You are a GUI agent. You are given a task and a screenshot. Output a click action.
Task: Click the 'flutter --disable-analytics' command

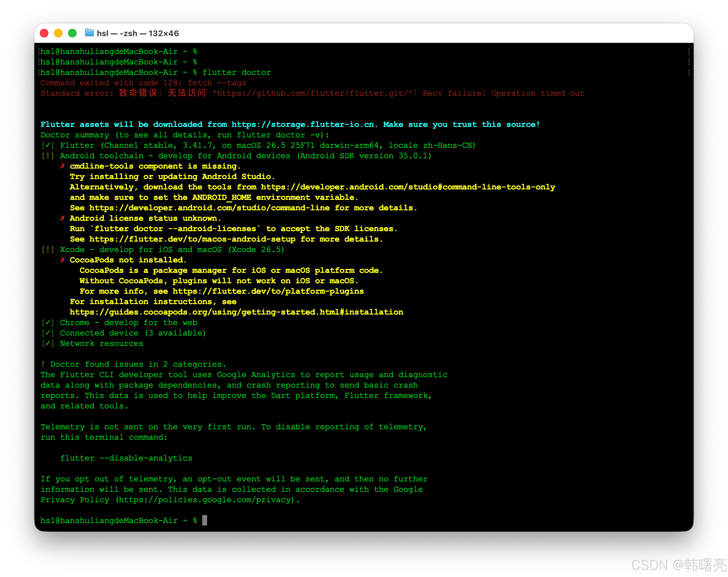(126, 458)
